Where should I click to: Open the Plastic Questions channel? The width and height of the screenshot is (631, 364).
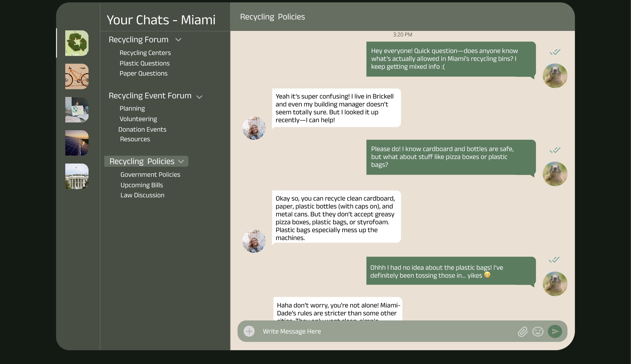click(145, 63)
